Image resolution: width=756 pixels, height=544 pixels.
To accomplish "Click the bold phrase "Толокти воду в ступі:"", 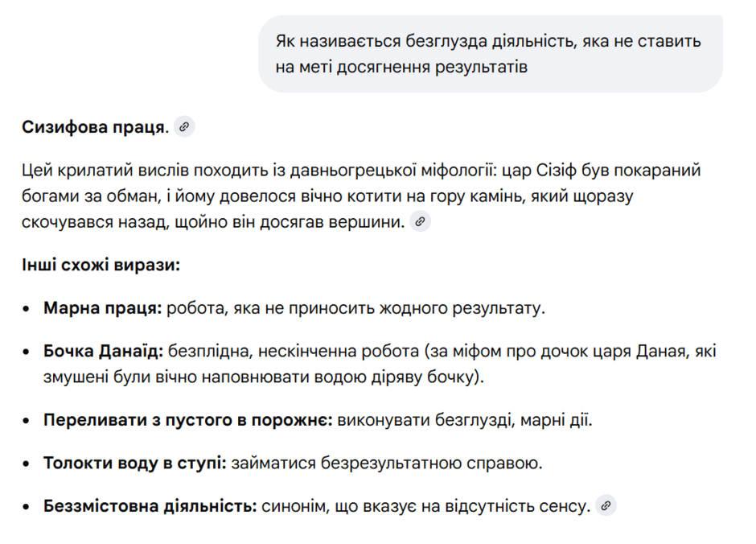I will click(135, 463).
